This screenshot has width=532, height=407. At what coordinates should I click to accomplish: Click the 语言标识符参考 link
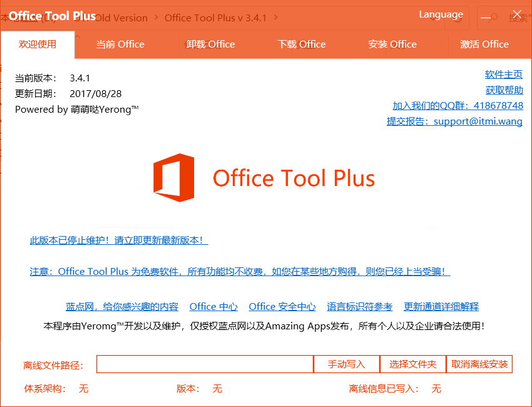tap(359, 307)
